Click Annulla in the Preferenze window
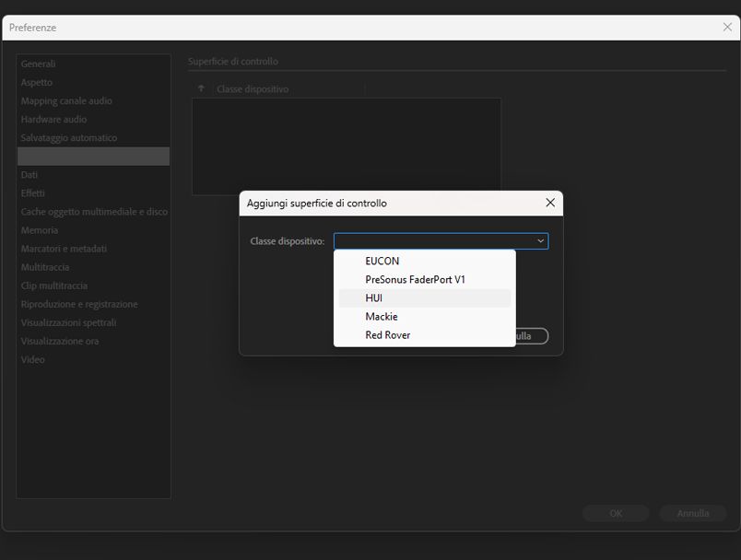 693,513
